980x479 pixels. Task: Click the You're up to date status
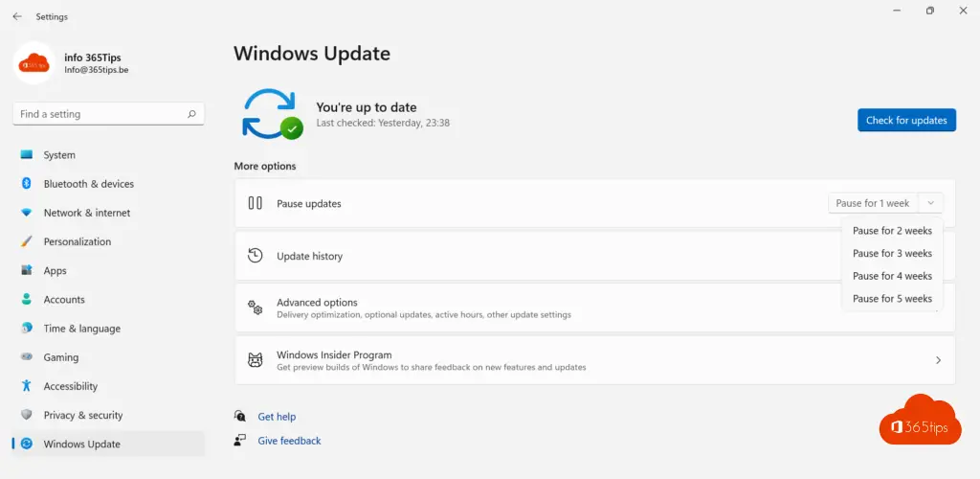click(367, 107)
